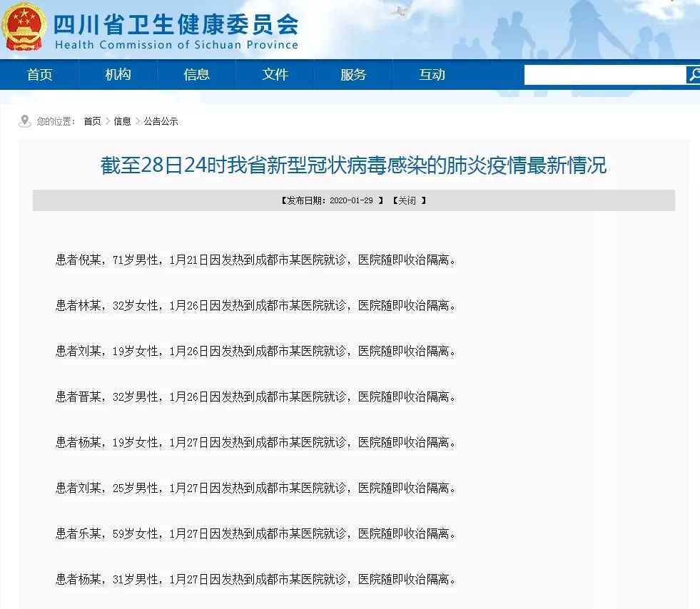Go to 信息 in the breadcrumb
This screenshot has width=700, height=609.
[122, 121]
